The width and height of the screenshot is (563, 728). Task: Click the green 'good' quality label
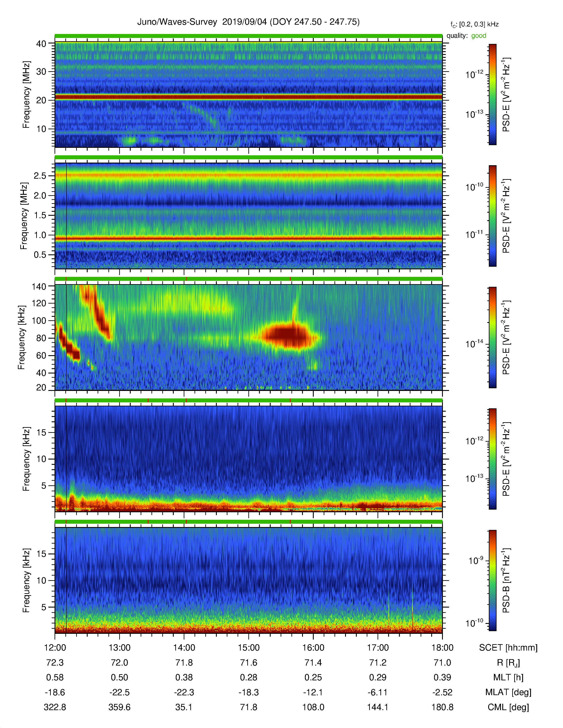tap(479, 36)
